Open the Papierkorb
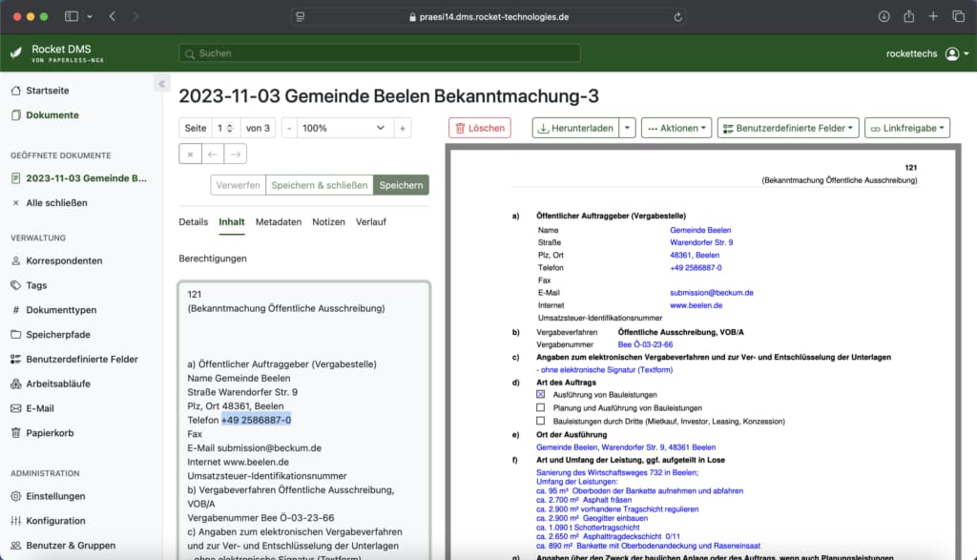The image size is (977, 560). [x=42, y=433]
